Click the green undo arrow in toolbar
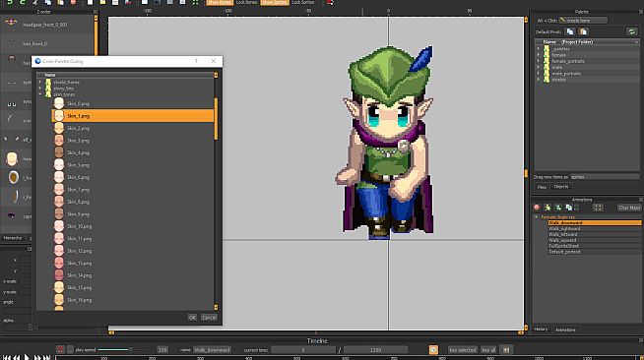Viewport: 644px width, 360px height. click(10, 2)
